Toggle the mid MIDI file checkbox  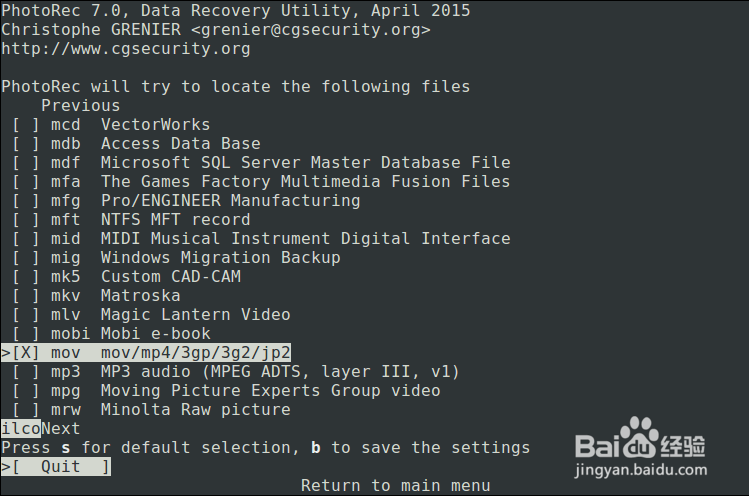tap(26, 239)
